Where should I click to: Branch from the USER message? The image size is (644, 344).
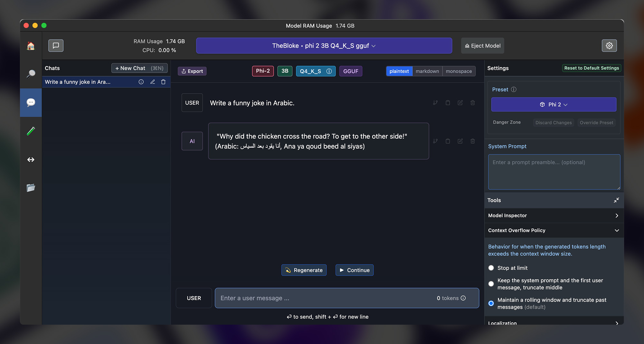(435, 103)
